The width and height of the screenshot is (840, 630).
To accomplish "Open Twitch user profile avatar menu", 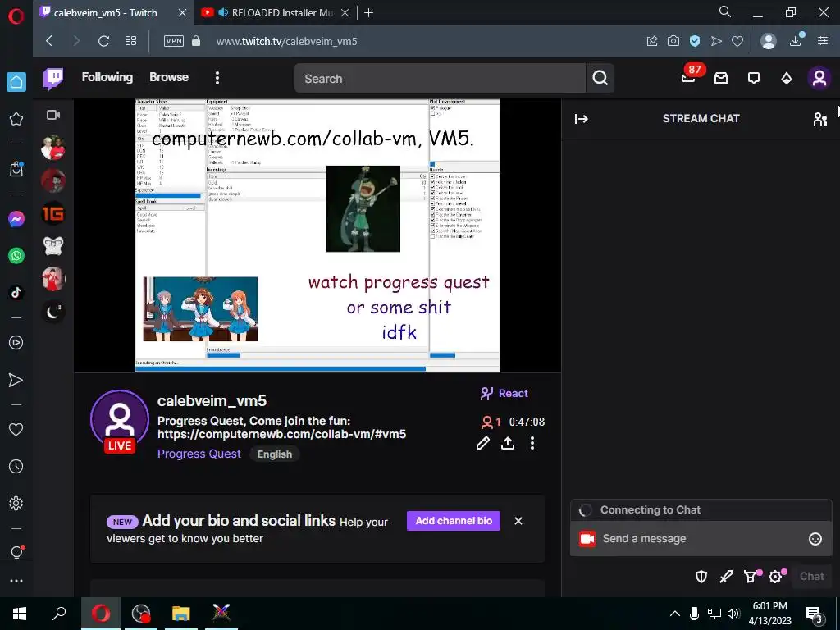I will 819,78.
